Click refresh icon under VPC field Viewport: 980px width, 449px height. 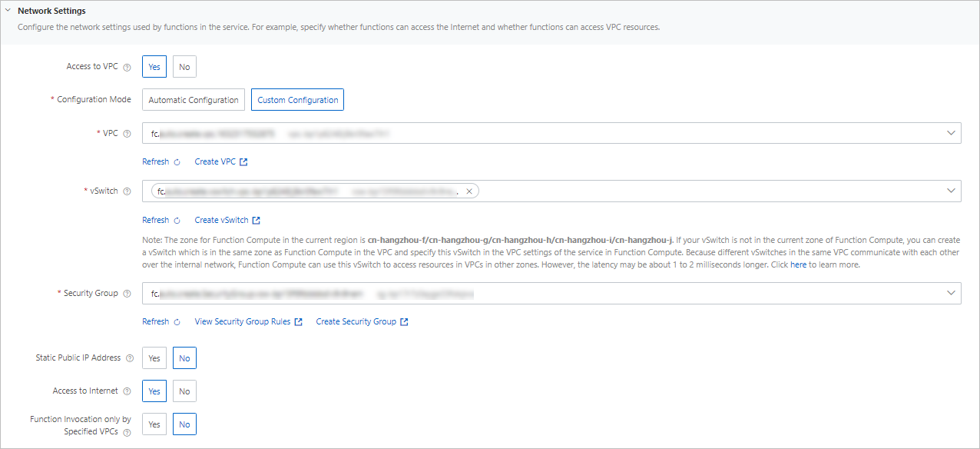[x=177, y=162]
